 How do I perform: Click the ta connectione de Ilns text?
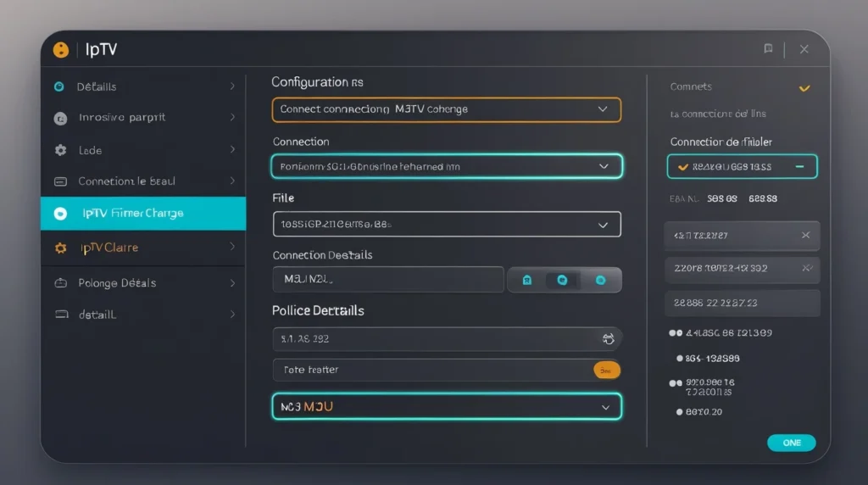pos(718,114)
